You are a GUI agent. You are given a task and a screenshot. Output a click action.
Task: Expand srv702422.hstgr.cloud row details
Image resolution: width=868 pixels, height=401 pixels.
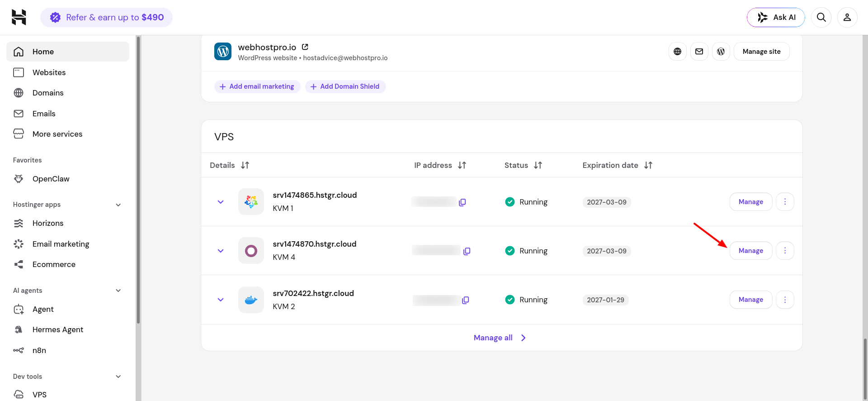point(221,300)
